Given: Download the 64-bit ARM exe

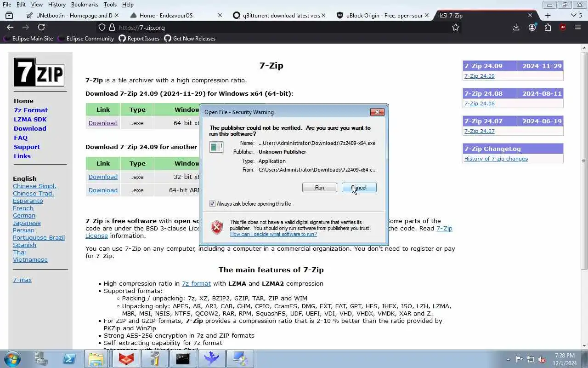Looking at the screenshot, I should pyautogui.click(x=103, y=190).
